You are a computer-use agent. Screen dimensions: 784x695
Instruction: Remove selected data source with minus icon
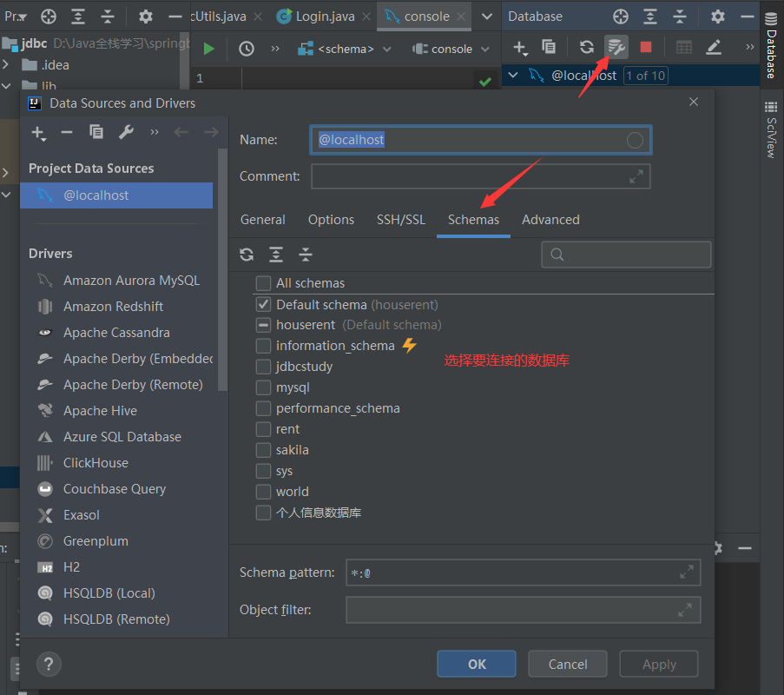[67, 132]
